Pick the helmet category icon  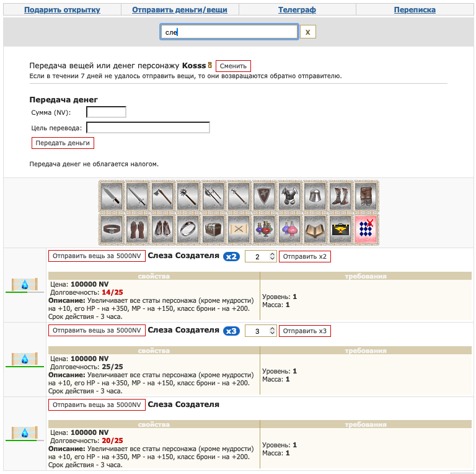tap(315, 196)
